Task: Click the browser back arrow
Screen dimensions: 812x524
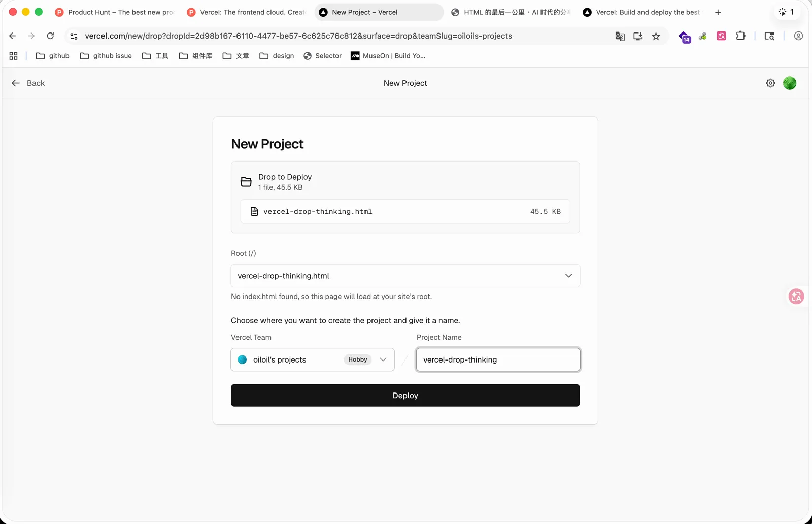Action: [13, 36]
